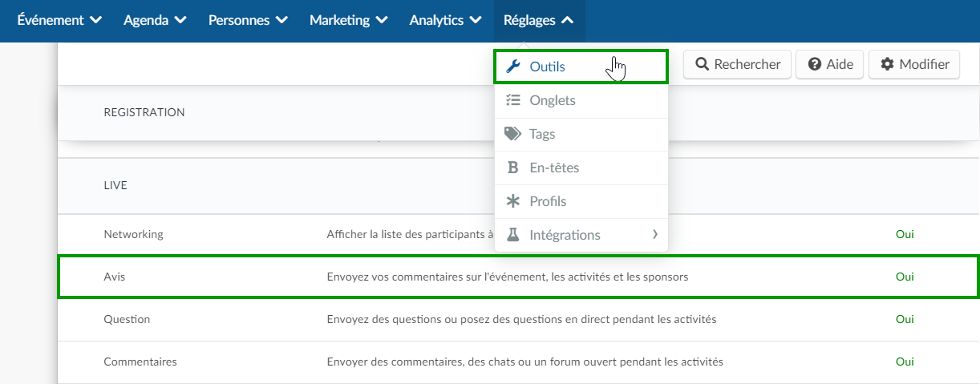Expand the Marketing menu

pos(349,21)
